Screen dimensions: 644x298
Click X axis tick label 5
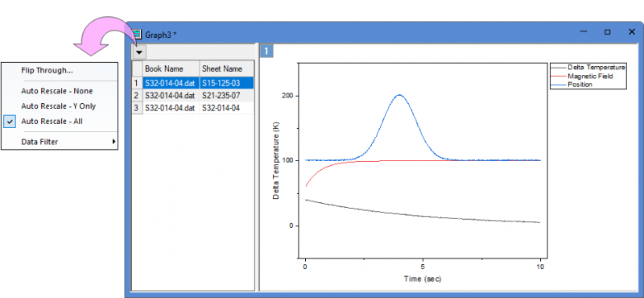(423, 267)
